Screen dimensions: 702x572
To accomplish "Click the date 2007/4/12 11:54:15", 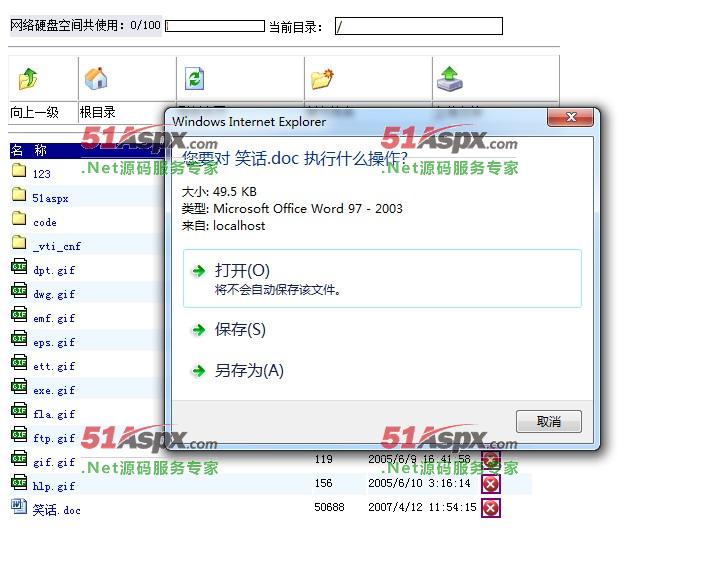I will click(x=422, y=507).
